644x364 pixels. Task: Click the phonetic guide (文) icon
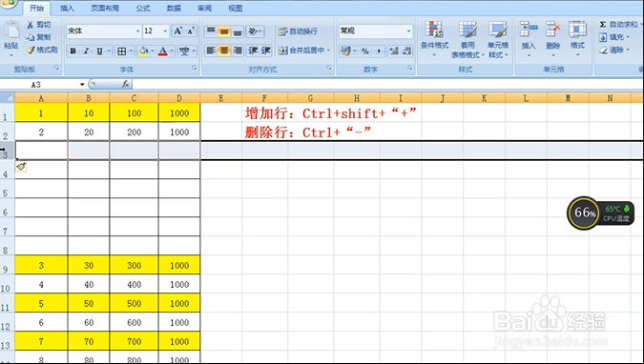(184, 51)
